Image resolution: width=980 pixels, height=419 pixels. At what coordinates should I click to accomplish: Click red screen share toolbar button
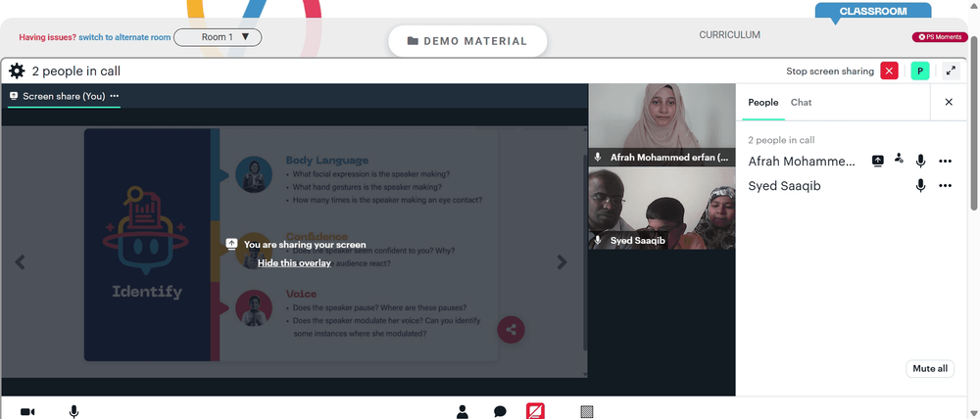coord(536,411)
